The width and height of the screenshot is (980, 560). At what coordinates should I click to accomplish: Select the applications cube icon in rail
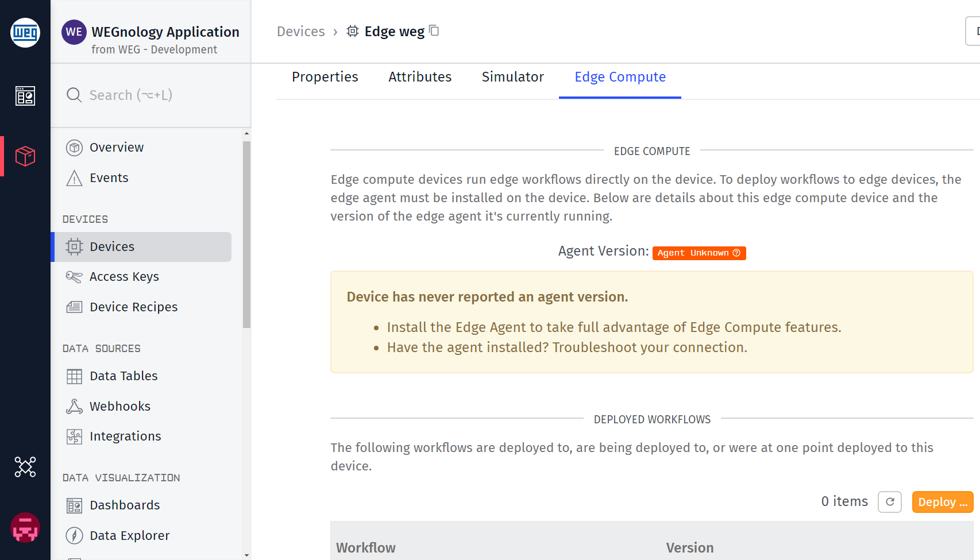pos(25,156)
